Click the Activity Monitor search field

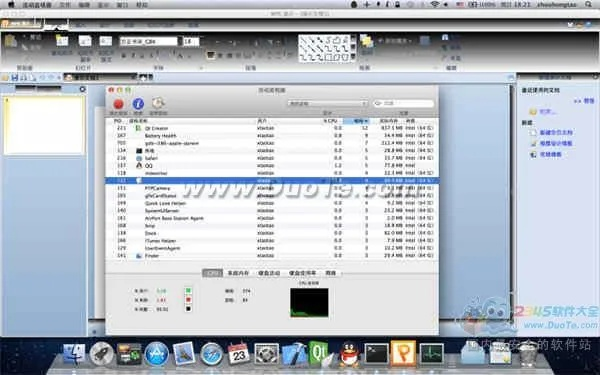(404, 103)
